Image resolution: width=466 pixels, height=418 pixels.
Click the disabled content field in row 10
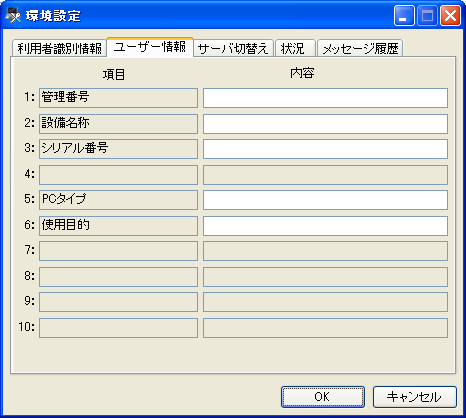(x=325, y=328)
